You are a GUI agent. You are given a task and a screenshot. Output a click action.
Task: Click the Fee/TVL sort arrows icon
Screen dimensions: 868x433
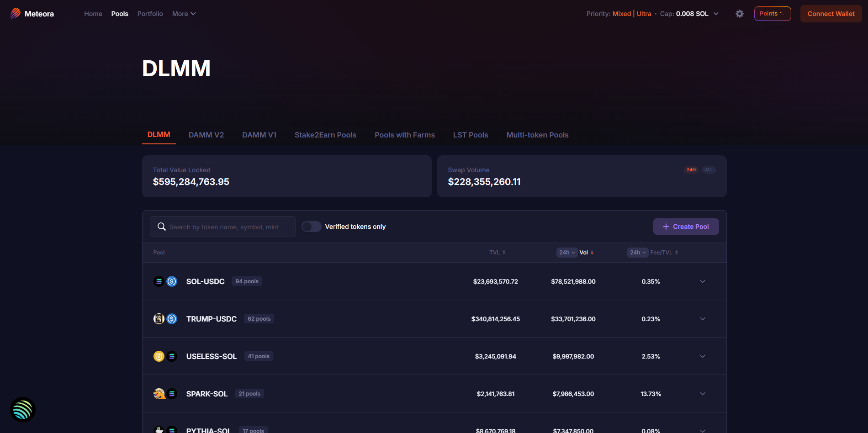pyautogui.click(x=677, y=253)
